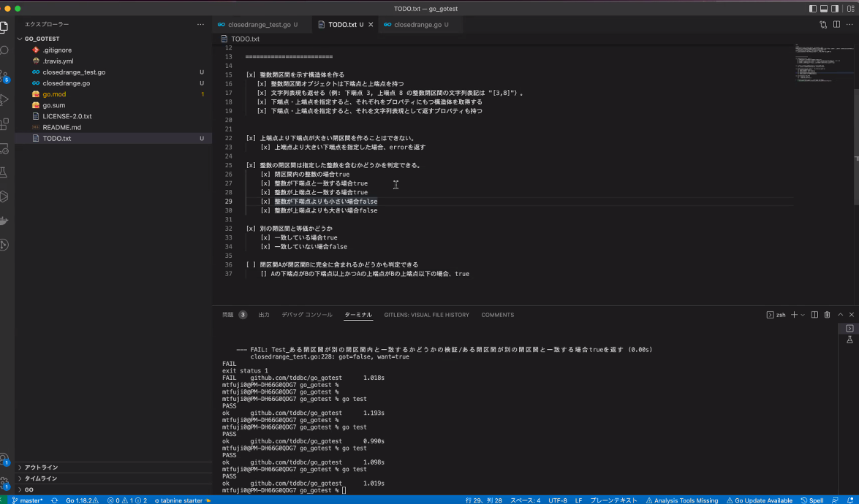
Task: Click Go Update Available in status bar
Action: pyautogui.click(x=759, y=500)
